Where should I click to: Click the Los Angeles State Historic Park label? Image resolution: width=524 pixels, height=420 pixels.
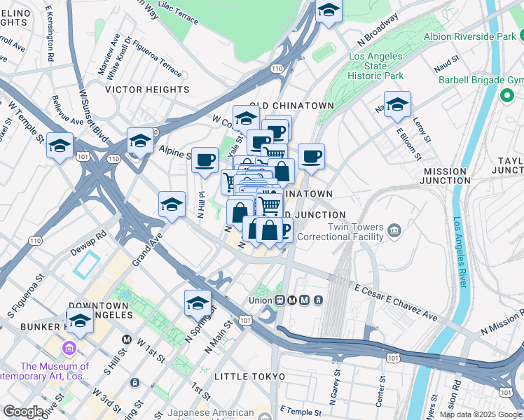point(375,66)
